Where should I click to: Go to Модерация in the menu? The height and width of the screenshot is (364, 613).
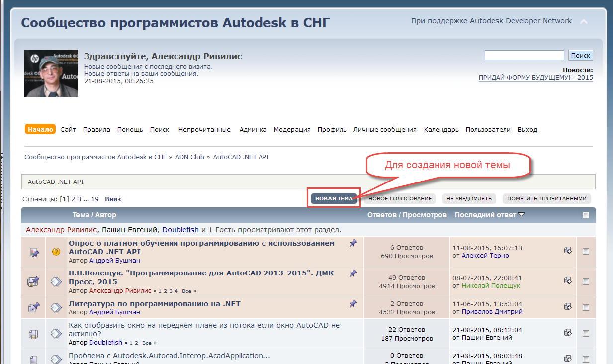point(292,130)
